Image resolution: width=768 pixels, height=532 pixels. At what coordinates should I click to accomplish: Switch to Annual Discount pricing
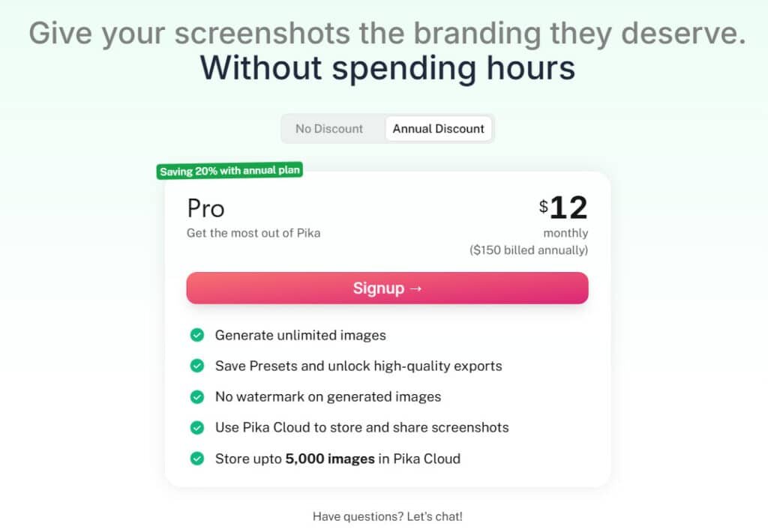(439, 129)
